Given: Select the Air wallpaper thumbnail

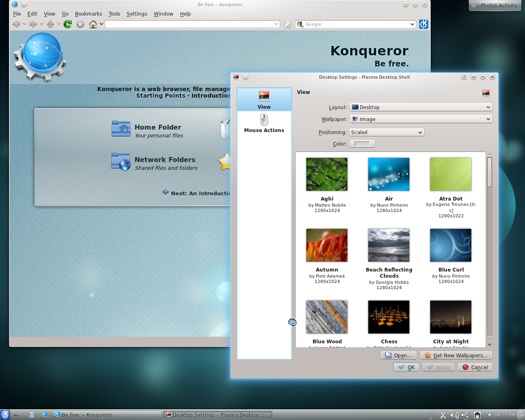Looking at the screenshot, I should [x=389, y=174].
